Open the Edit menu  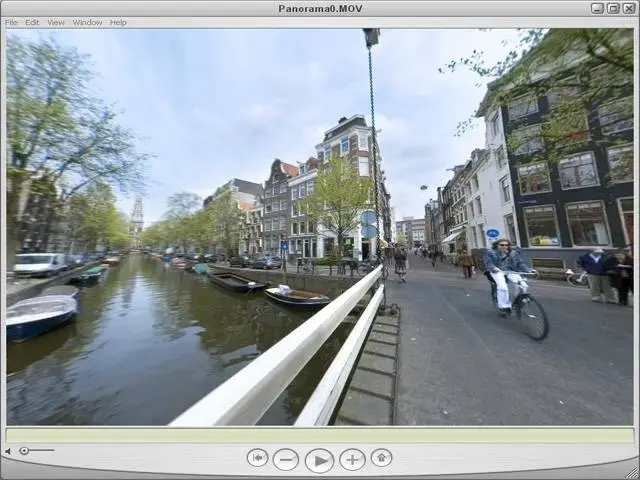tap(32, 22)
